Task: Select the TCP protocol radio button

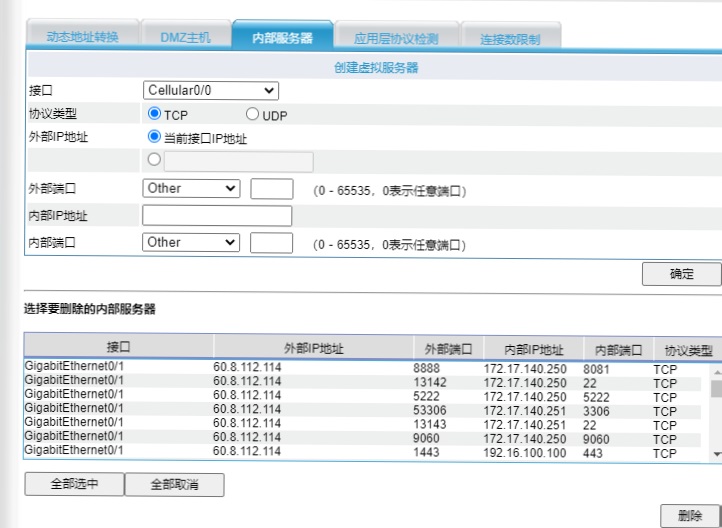Action: click(x=155, y=115)
